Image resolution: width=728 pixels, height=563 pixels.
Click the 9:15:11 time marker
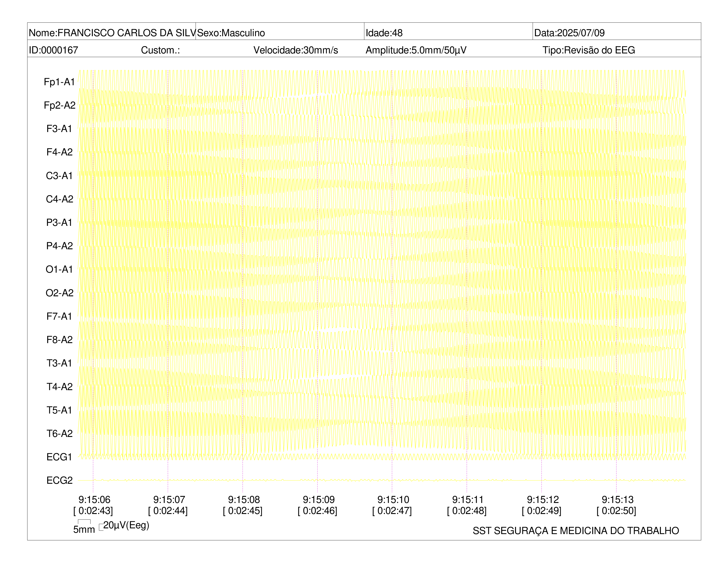(468, 500)
